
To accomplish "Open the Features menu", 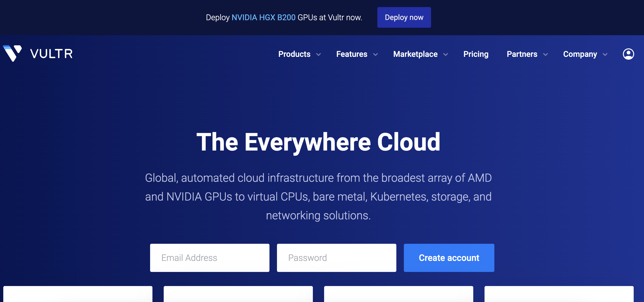I will tap(352, 54).
